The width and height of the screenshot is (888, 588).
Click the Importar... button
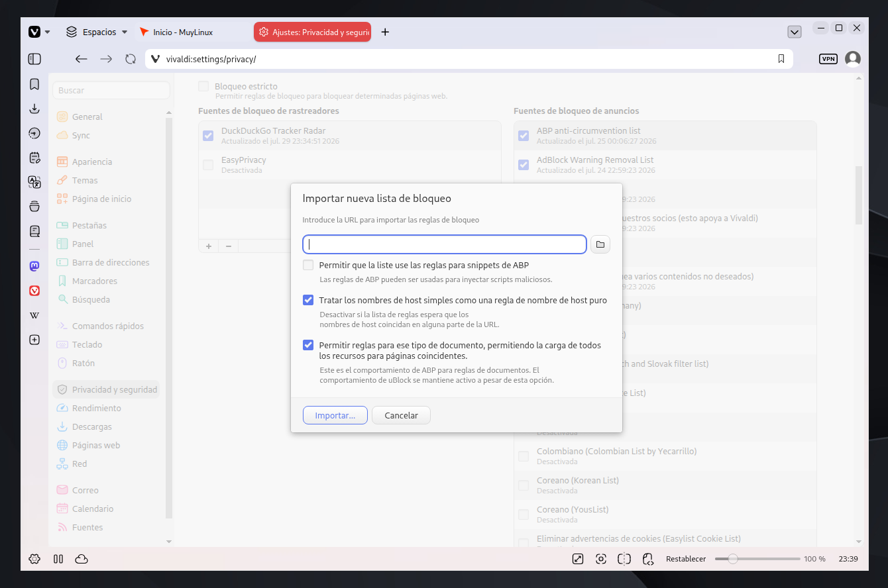coord(335,415)
